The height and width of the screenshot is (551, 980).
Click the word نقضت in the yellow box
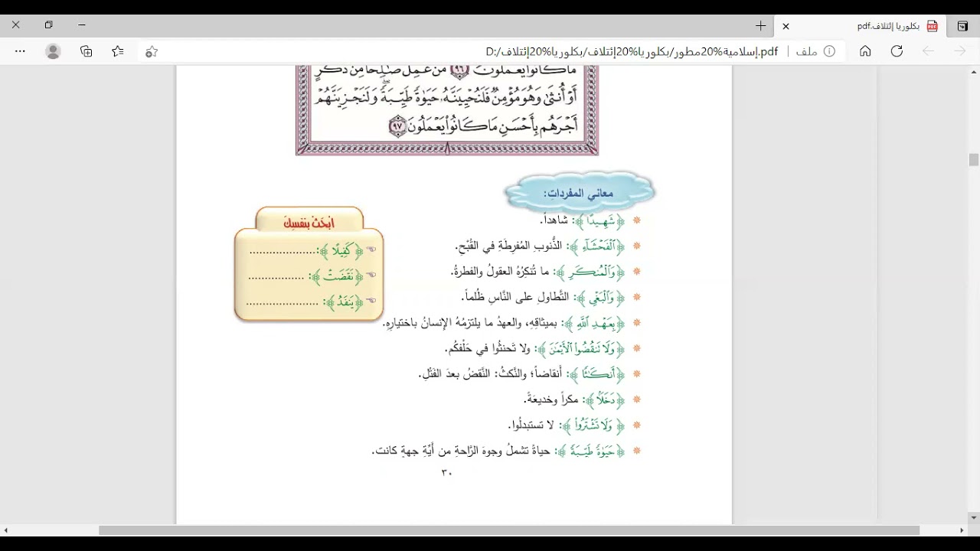pyautogui.click(x=337, y=276)
